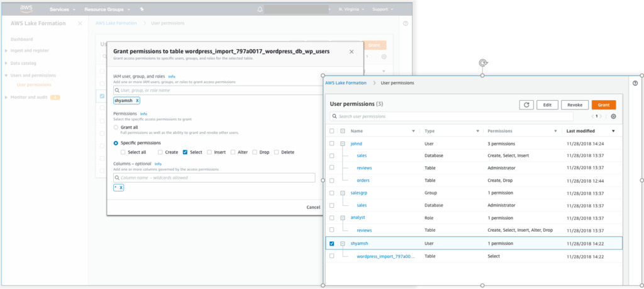Focus the Column name wildcards field

click(214, 178)
